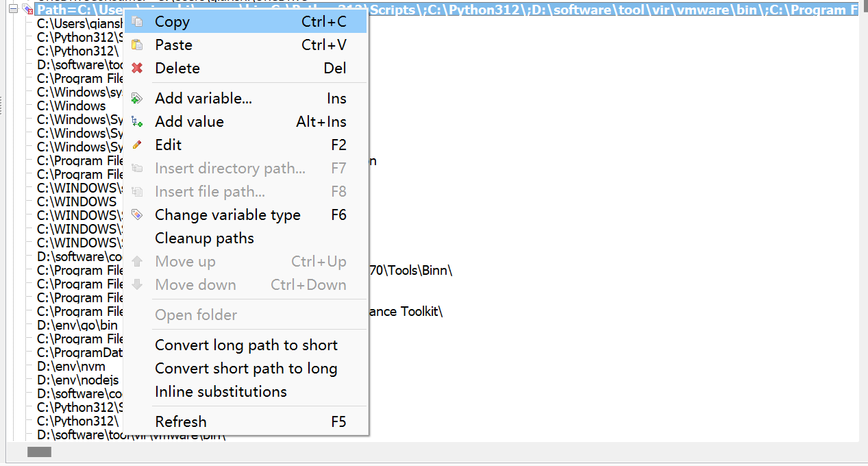Select Convert long path to short
Screen dimensions: 868x466
coord(246,345)
